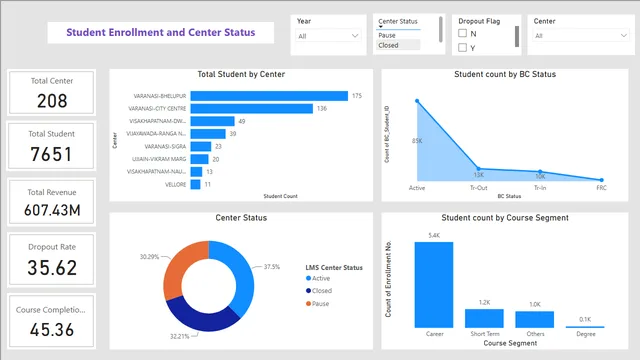
Task: Check the N dropout flag checkbox
Action: coord(462,33)
